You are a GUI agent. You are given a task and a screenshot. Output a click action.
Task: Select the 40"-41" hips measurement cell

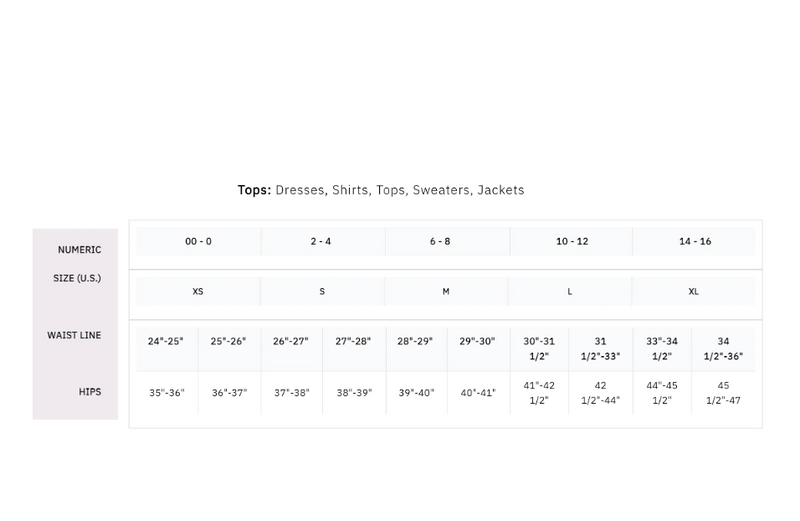(x=477, y=393)
